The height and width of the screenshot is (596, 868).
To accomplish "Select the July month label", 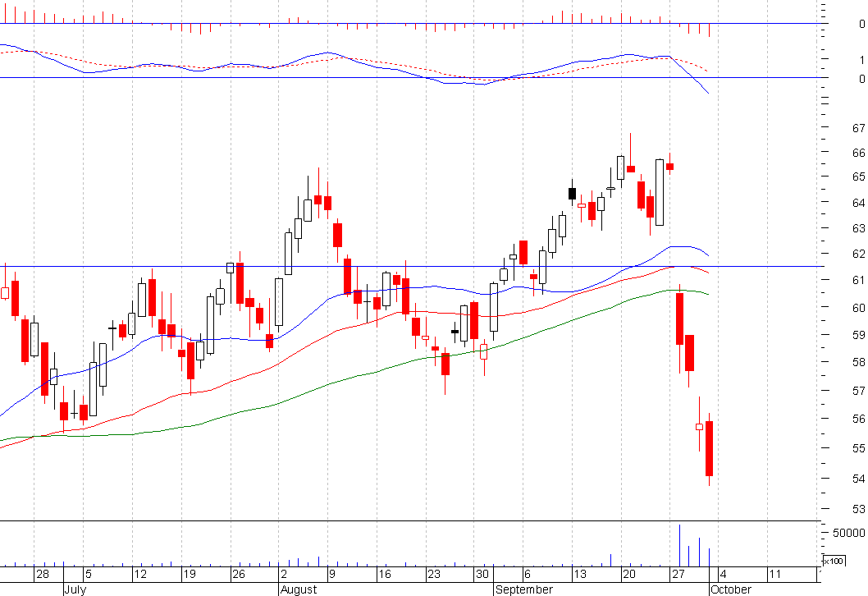I will click(x=75, y=589).
